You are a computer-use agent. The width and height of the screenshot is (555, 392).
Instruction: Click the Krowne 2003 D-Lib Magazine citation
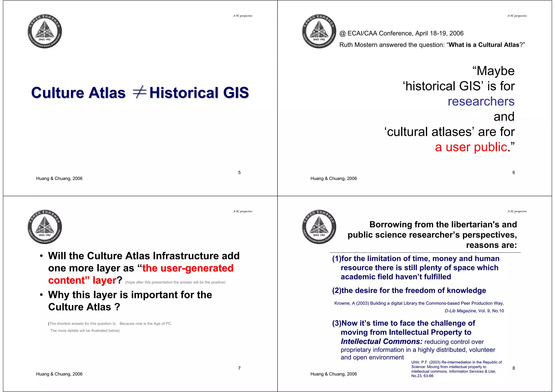coord(419,303)
